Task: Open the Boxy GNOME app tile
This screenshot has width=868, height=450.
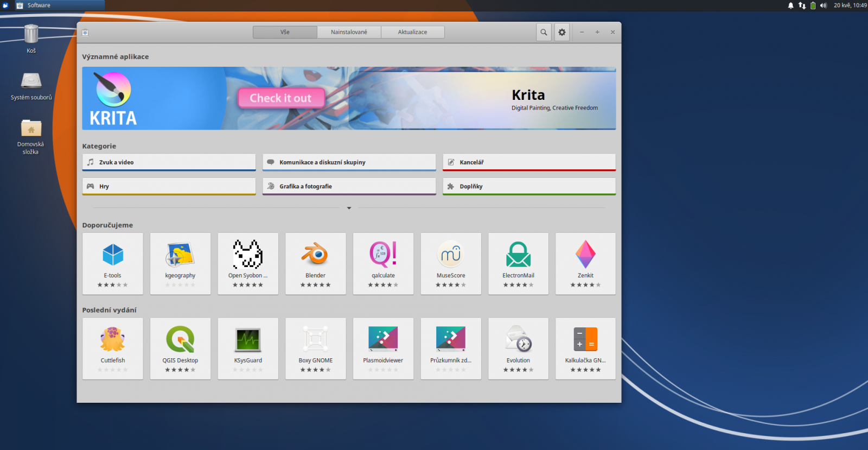Action: pyautogui.click(x=316, y=348)
